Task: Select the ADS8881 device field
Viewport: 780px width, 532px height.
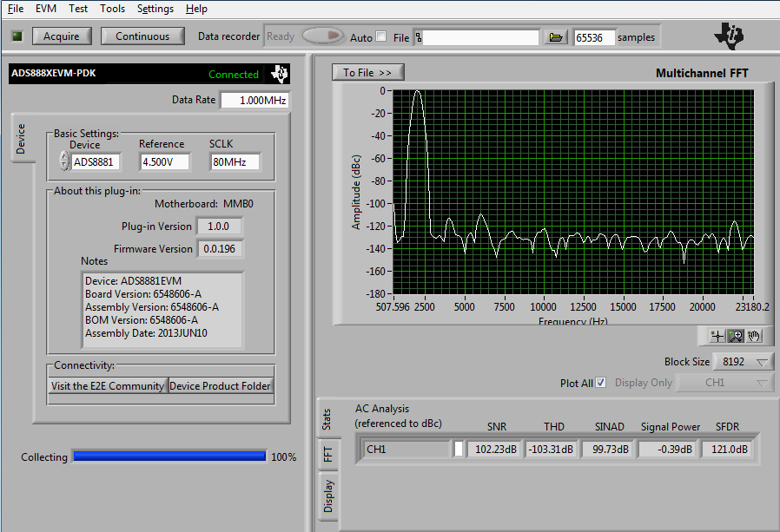Action: point(95,161)
